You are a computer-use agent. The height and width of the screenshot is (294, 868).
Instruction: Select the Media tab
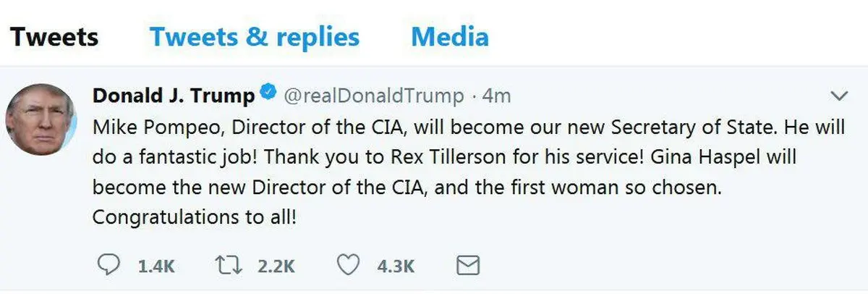coord(449,37)
